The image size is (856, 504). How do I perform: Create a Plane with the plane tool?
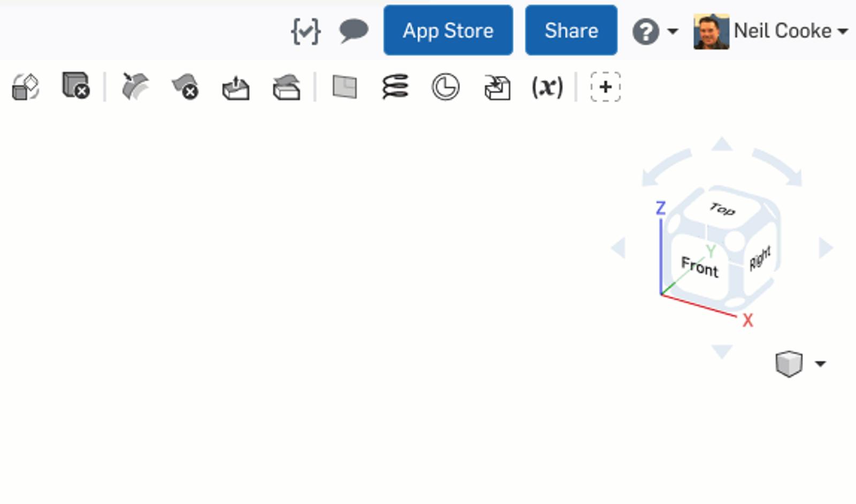click(x=345, y=87)
